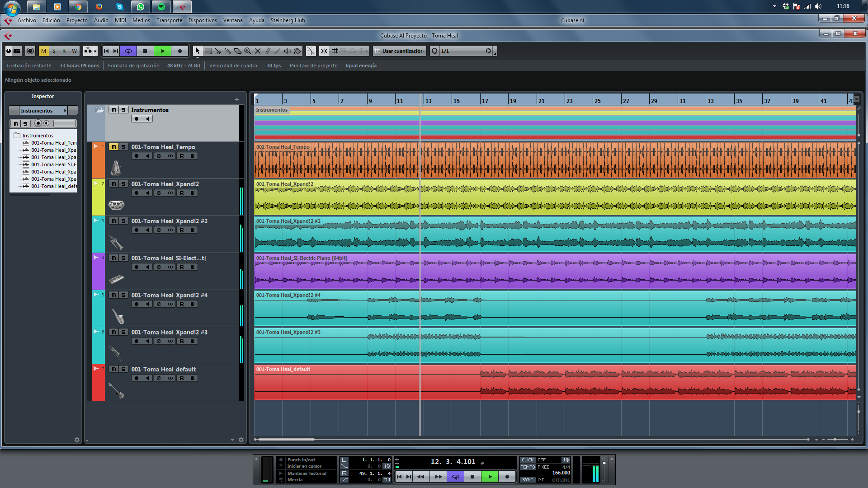This screenshot has width=868, height=488.
Task: Unmute the 001-Toma Heal_Tempo track
Action: (x=113, y=147)
